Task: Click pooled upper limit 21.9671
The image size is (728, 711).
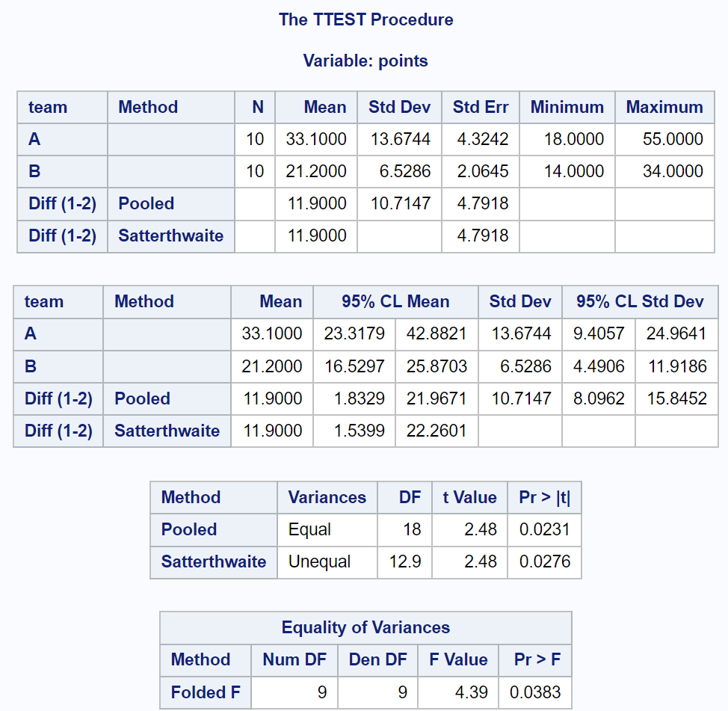Action: pyautogui.click(x=437, y=398)
